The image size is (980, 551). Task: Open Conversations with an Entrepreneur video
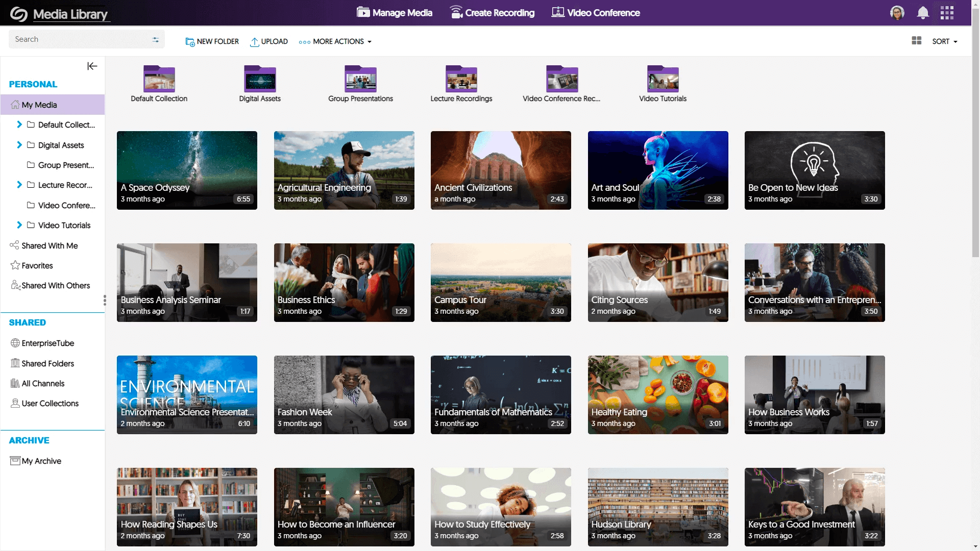point(815,283)
